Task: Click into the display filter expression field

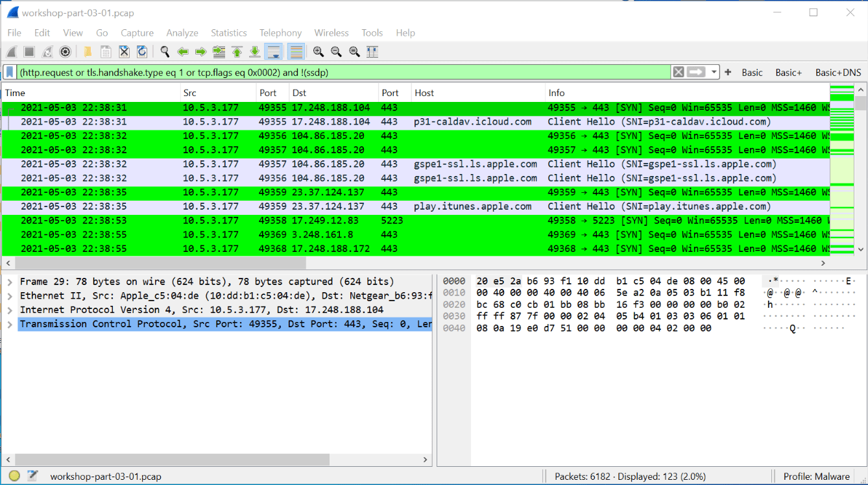Action: point(344,72)
